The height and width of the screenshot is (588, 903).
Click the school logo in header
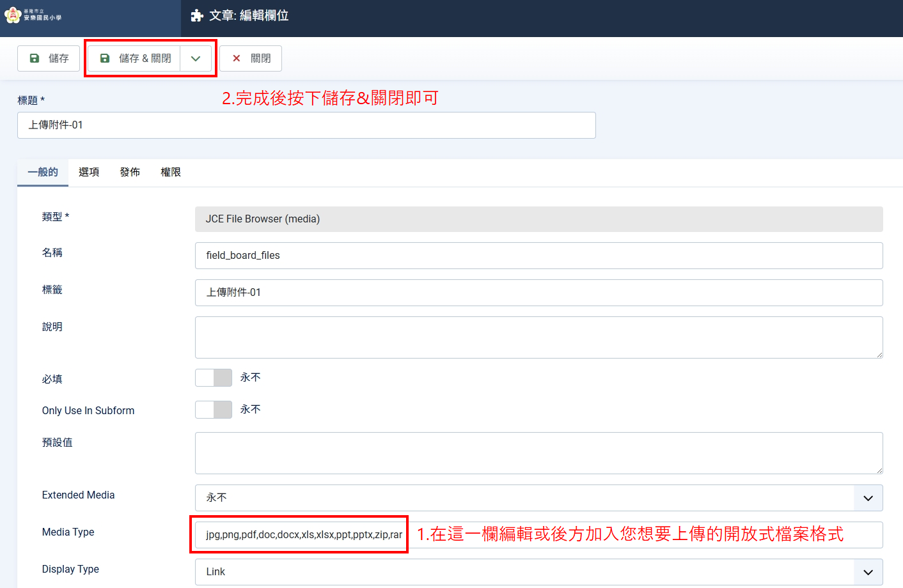pyautogui.click(x=33, y=15)
